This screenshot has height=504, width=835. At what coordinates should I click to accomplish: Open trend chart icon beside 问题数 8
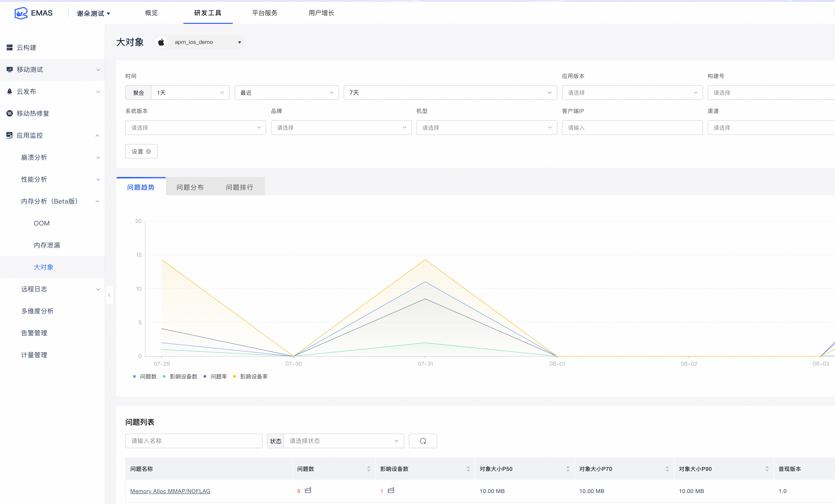(308, 490)
